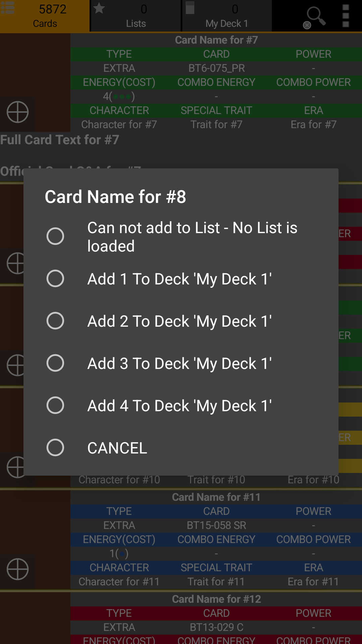Viewport: 362px width, 644px height.
Task: Tap the list icon on Cards tab
Action: tap(8, 8)
